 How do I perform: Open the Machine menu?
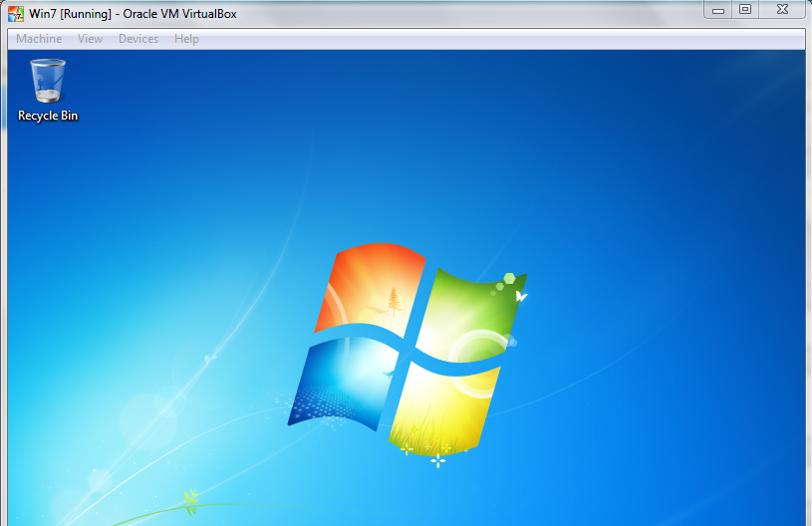pos(39,39)
